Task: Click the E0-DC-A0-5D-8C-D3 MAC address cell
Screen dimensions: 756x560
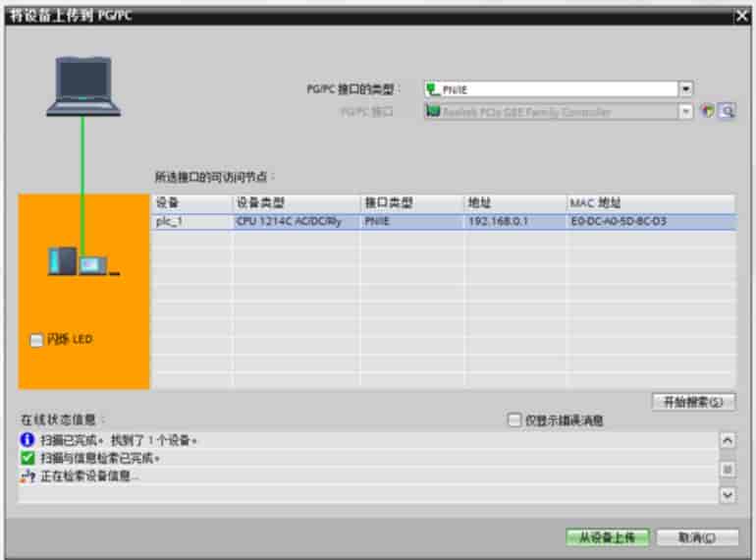Action: (x=651, y=221)
